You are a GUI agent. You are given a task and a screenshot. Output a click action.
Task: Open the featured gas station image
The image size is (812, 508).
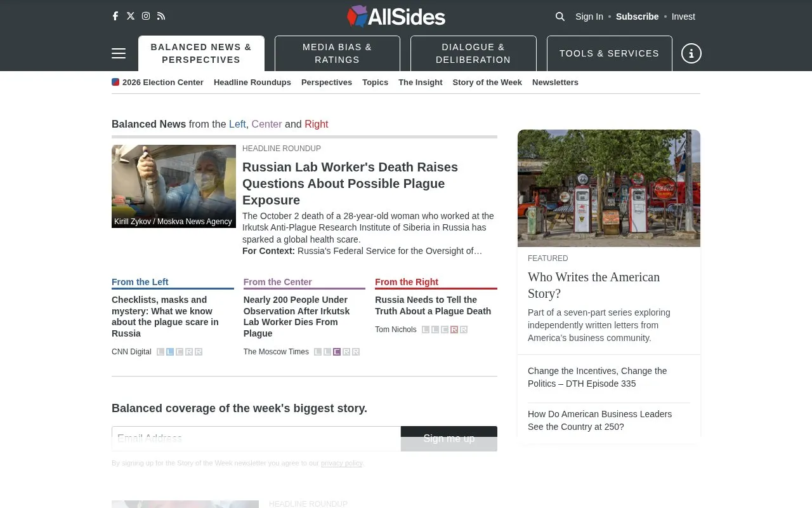[x=609, y=188]
